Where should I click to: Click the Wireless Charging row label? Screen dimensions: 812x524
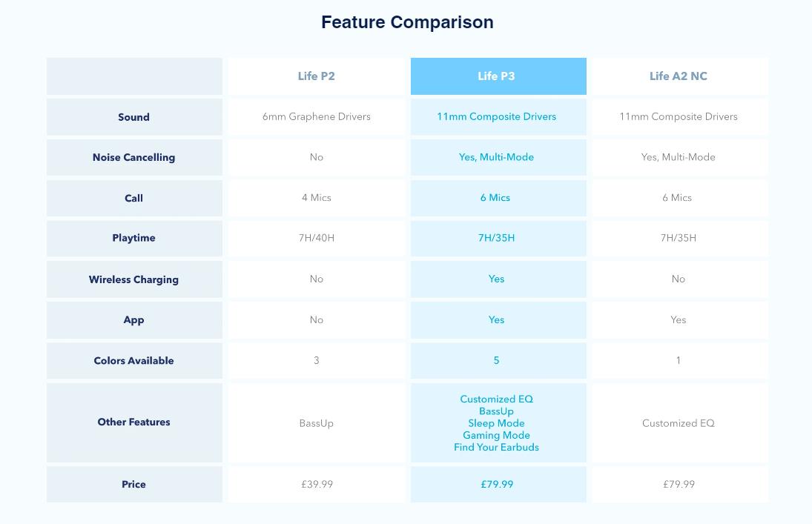[x=133, y=279]
